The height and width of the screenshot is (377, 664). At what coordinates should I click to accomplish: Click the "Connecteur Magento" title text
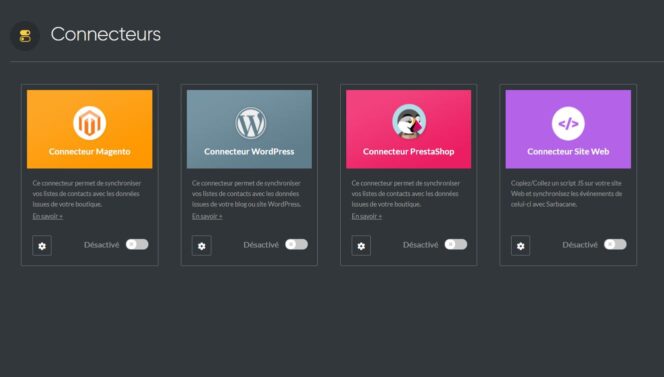coord(89,152)
